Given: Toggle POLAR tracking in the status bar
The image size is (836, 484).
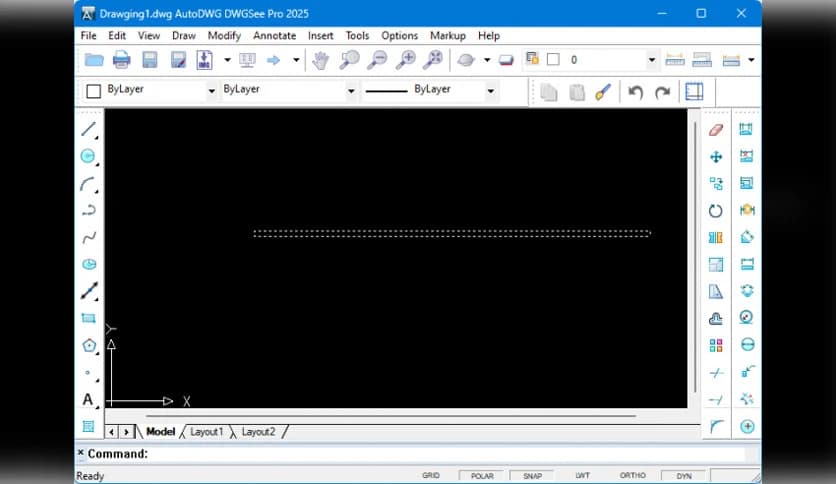Looking at the screenshot, I should pyautogui.click(x=482, y=475).
